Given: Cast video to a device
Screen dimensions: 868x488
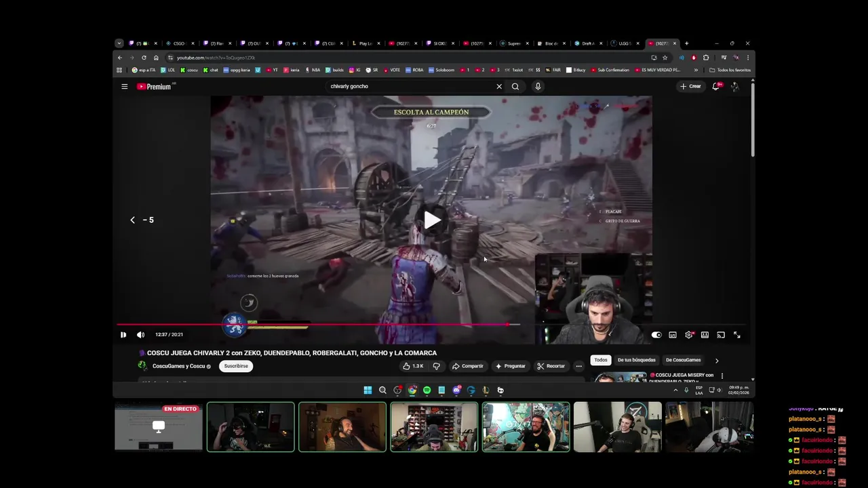Looking at the screenshot, I should [x=721, y=335].
